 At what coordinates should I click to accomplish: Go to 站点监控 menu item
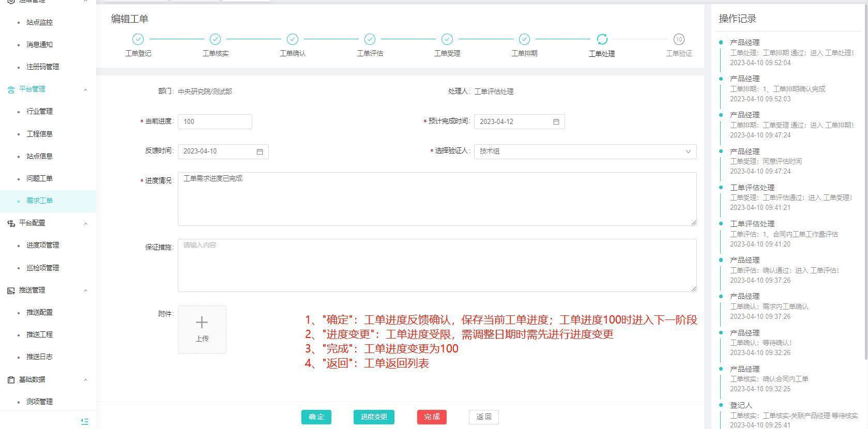point(39,22)
